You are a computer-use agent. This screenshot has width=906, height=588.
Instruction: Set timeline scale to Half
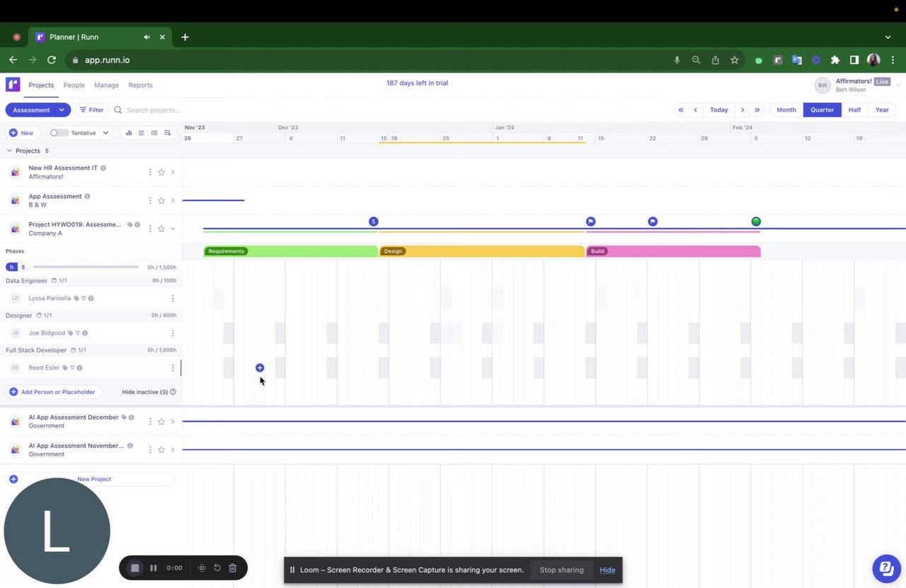(854, 110)
